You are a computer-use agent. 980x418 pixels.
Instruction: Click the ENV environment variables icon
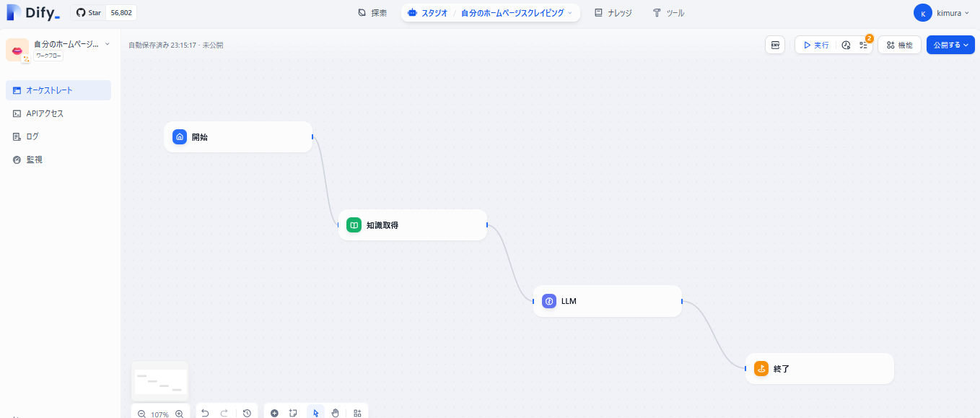775,45
